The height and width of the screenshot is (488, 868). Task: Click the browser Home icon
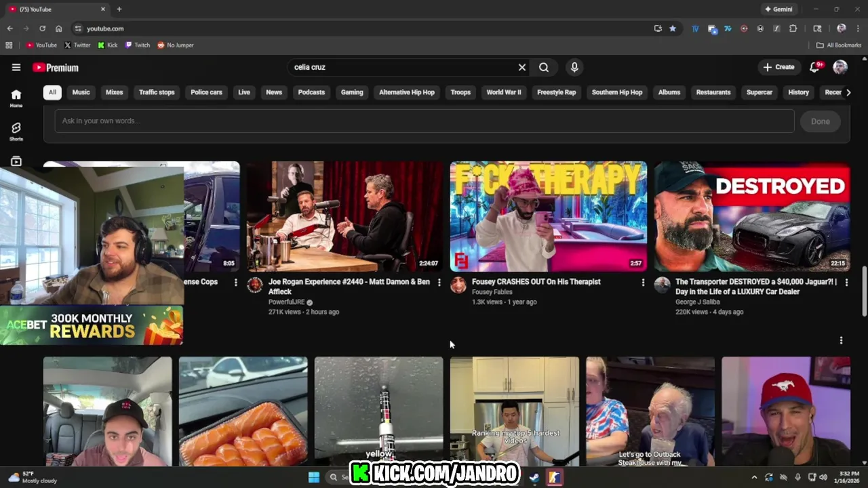point(58,28)
